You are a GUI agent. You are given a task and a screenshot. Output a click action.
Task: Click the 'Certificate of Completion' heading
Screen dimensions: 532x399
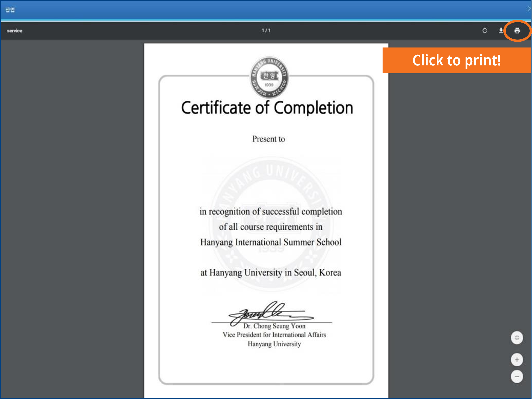tap(267, 108)
